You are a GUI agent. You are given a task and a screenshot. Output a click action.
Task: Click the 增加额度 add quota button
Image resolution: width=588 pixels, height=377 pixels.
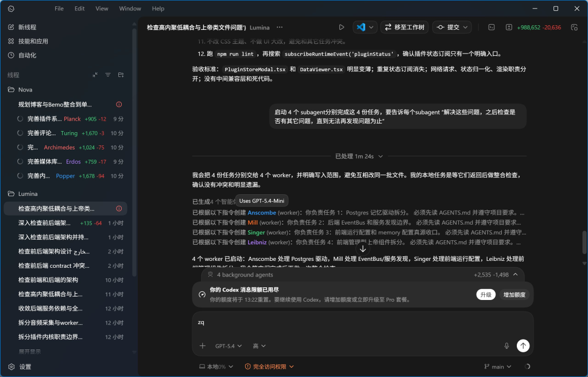coord(514,294)
